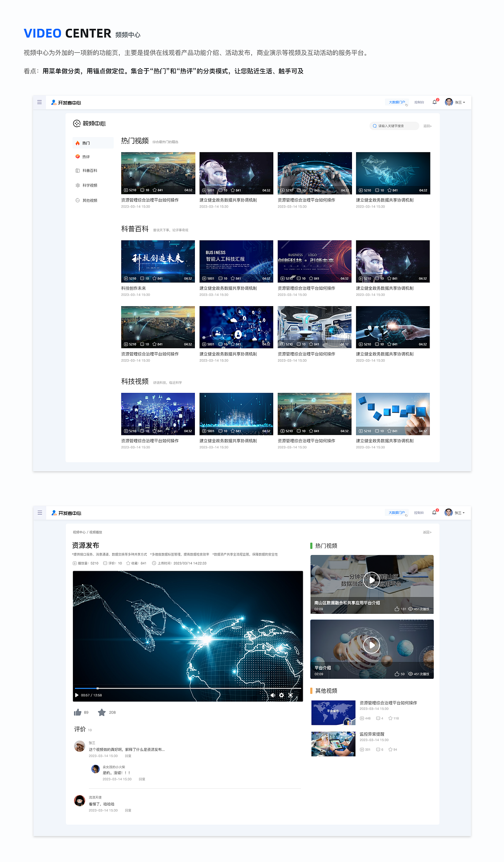
Task: Click 返回> next to the search box
Action: coord(427,126)
